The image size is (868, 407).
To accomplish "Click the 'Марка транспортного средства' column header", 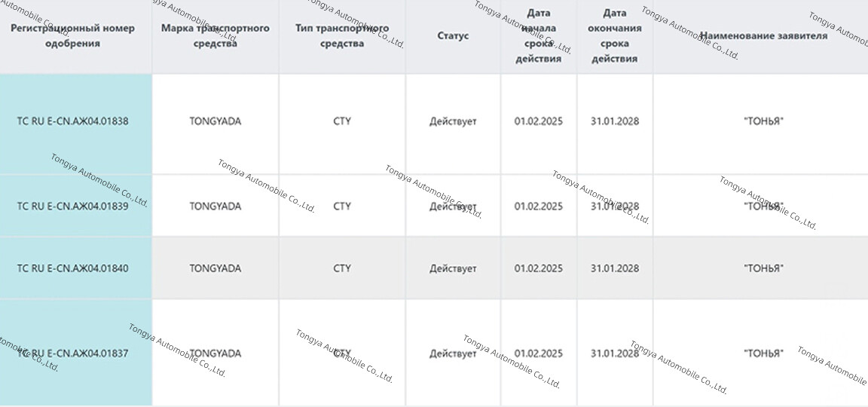I will click(215, 35).
